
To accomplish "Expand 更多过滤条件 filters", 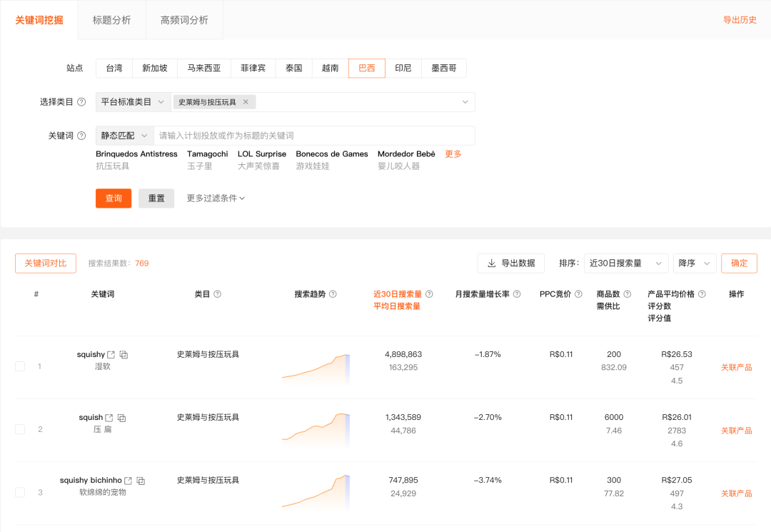I will coord(216,198).
